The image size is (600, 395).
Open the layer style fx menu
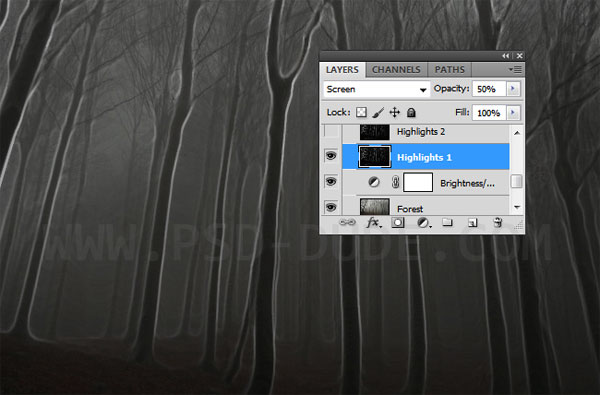(x=373, y=222)
